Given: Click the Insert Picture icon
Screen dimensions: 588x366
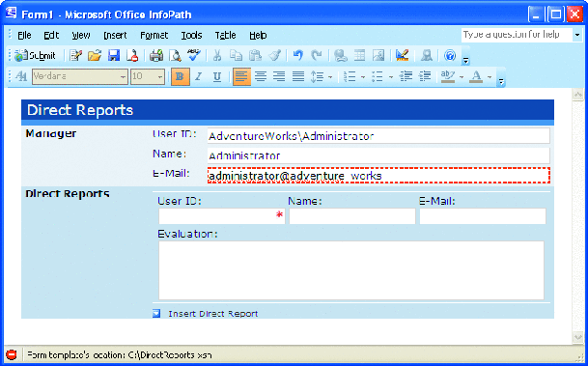Looking at the screenshot, I should pyautogui.click(x=378, y=56).
